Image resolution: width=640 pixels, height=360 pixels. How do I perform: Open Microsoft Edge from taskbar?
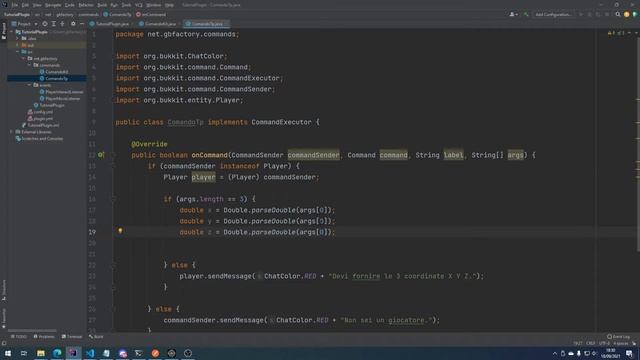point(57,353)
